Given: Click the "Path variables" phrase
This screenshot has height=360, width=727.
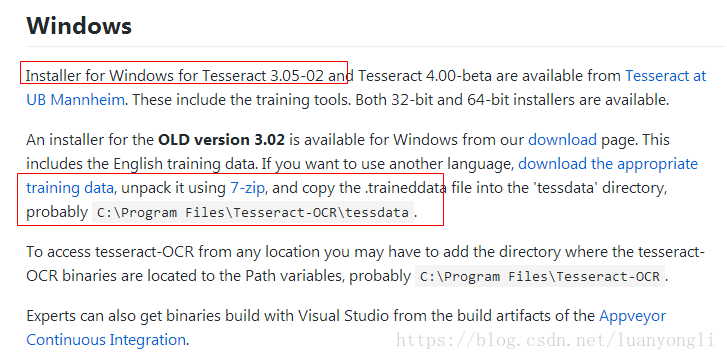Looking at the screenshot, I should pyautogui.click(x=293, y=277).
